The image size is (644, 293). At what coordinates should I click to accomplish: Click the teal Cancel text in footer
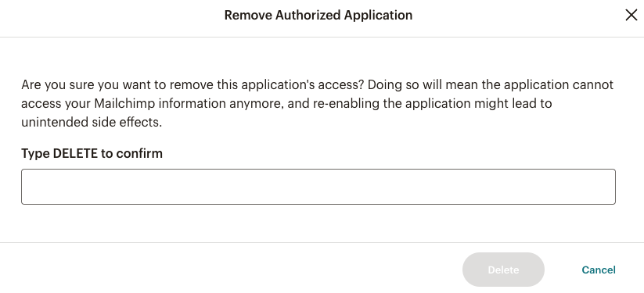point(599,270)
